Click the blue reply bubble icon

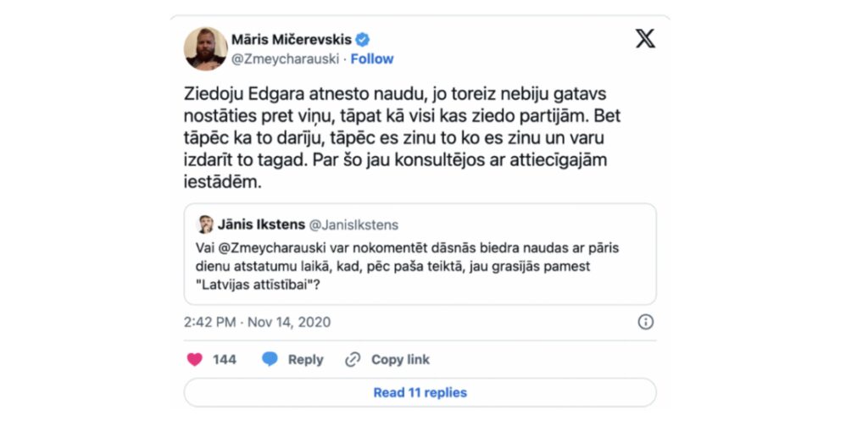pos(270,360)
